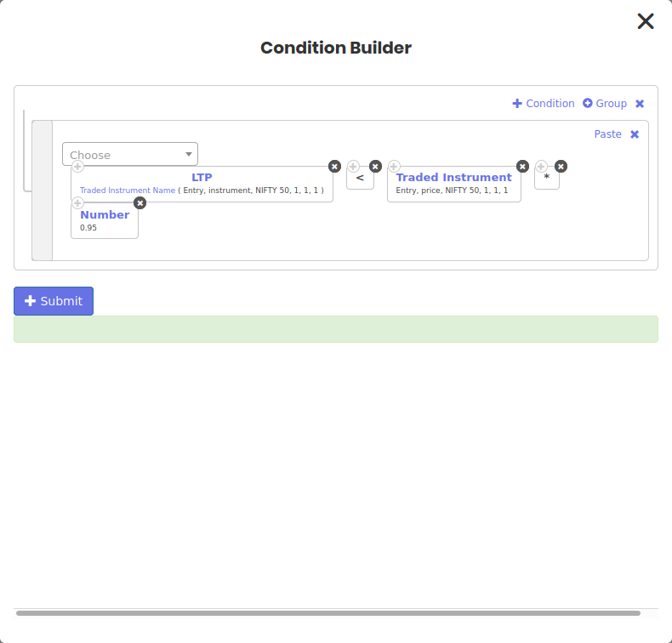
Task: Add element before the multiply operator
Action: coord(541,166)
